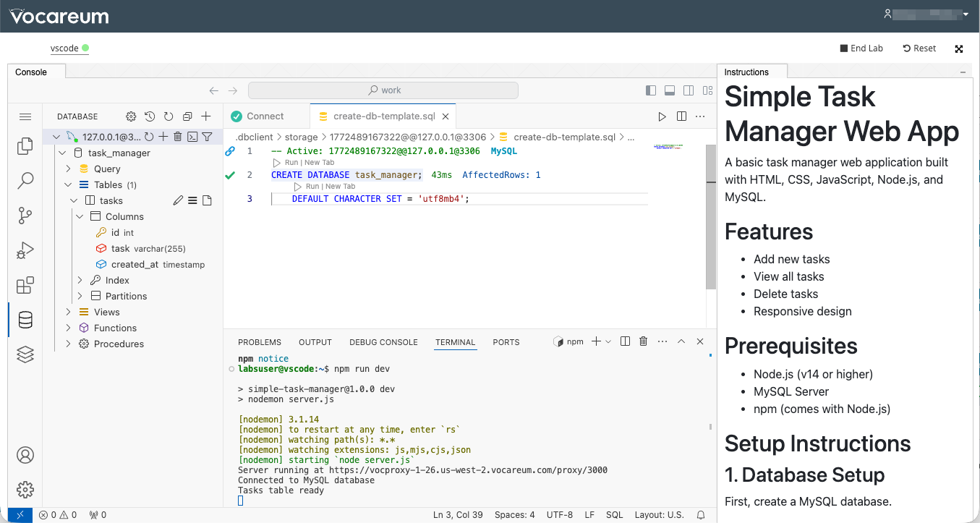
Task: Toggle fullscreen for the lab
Action: (x=959, y=48)
